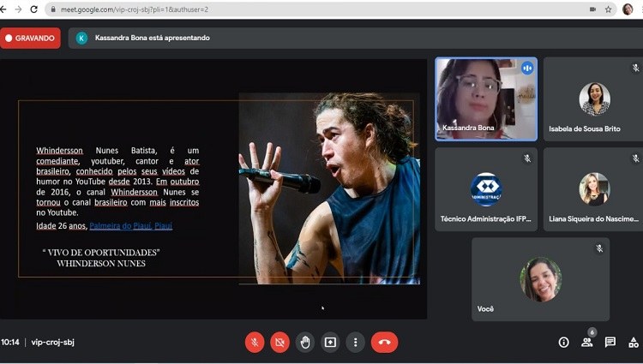
Task: Turn on the camera button
Action: (x=279, y=342)
